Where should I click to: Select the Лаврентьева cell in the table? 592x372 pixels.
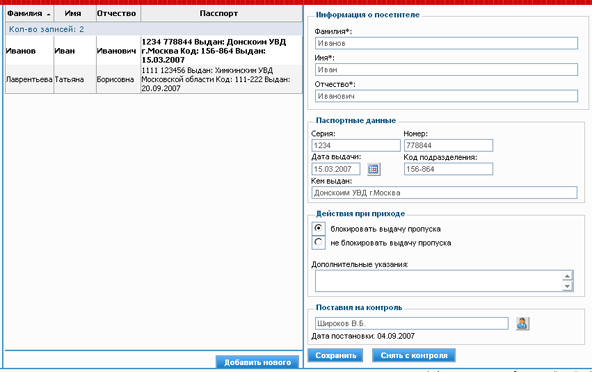29,79
